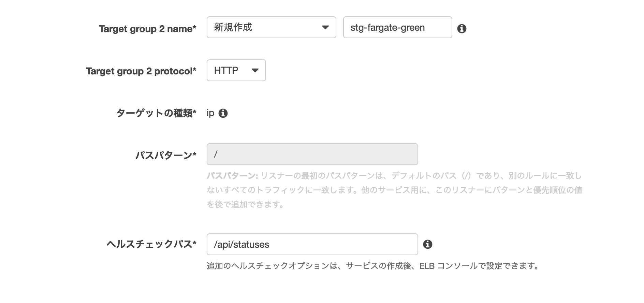Image resolution: width=644 pixels, height=303 pixels.
Task: Click info icon next to ip target type
Action: (223, 113)
